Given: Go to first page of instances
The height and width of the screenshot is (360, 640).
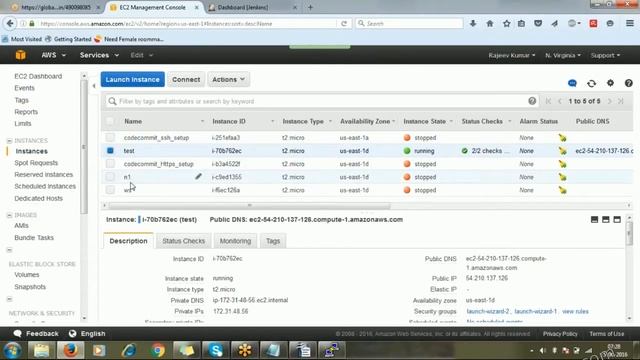Looking at the screenshot, I should (548, 101).
